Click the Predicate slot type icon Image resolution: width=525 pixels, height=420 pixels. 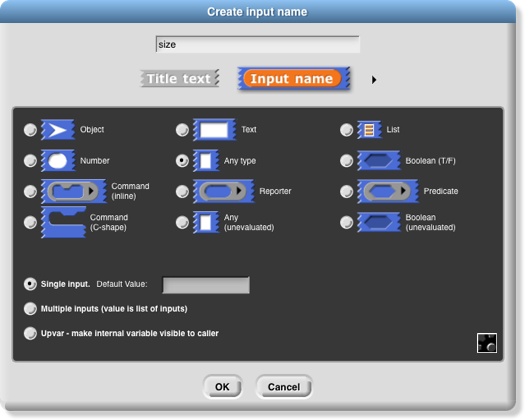pos(388,191)
